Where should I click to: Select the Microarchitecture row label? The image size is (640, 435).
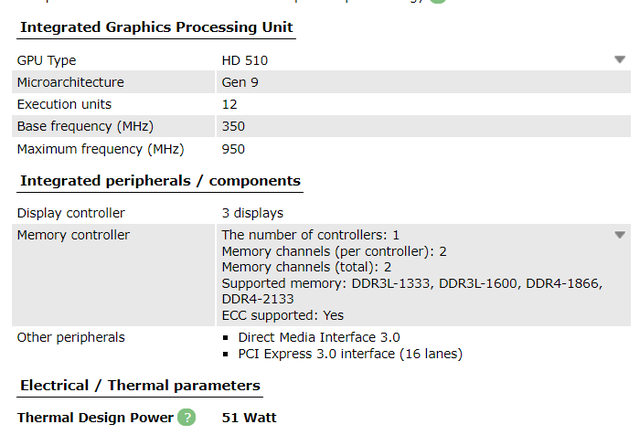coord(70,82)
